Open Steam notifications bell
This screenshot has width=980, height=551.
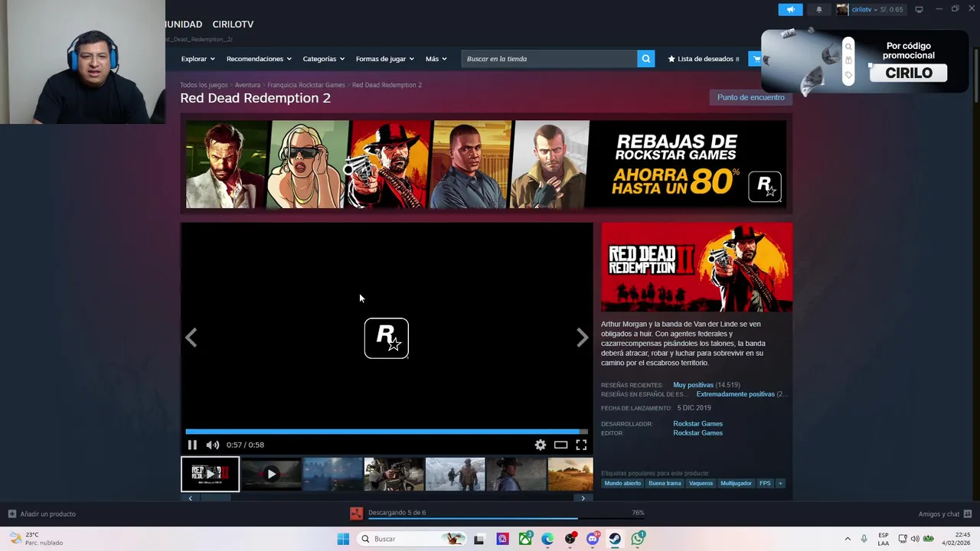[819, 9]
